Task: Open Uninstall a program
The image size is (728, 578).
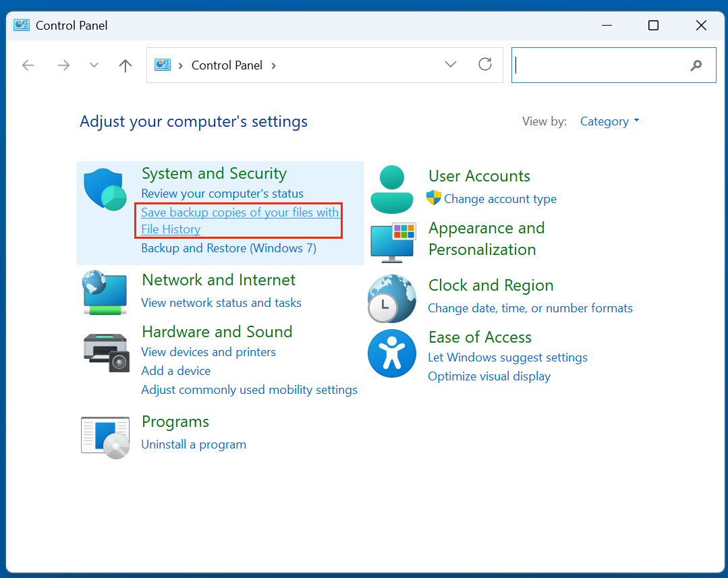Action: [x=194, y=444]
